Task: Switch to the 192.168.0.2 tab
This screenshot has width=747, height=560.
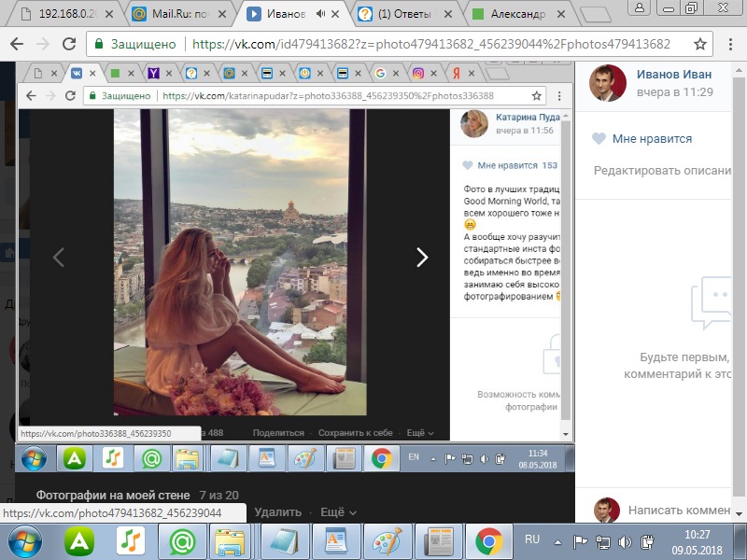Action: [x=65, y=14]
